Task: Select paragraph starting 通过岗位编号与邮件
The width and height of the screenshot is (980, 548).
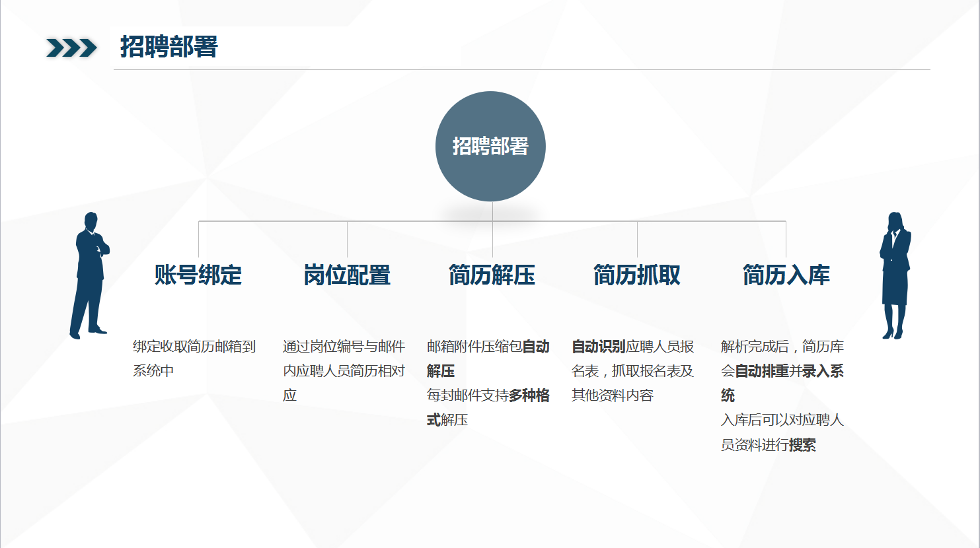Action: (x=344, y=370)
